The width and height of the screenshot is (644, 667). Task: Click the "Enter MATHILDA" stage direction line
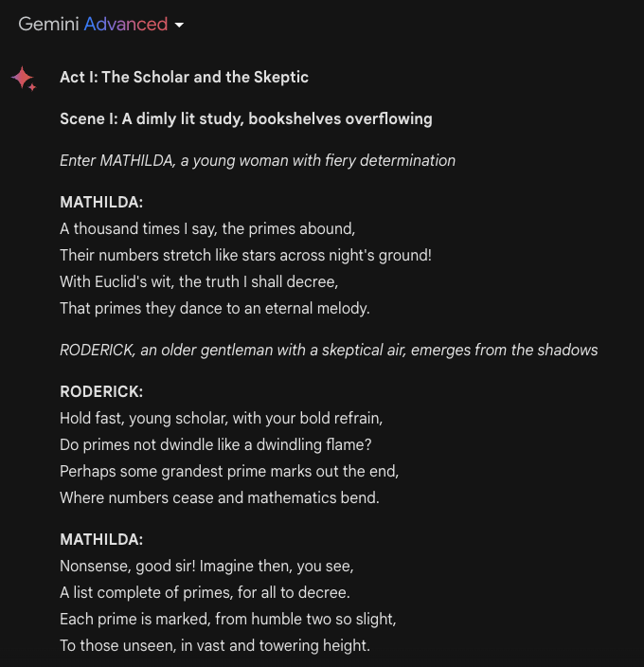coord(258,160)
